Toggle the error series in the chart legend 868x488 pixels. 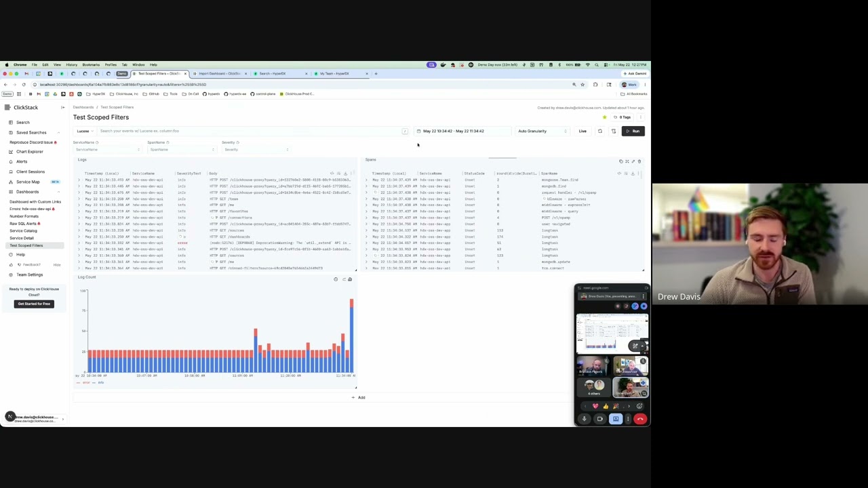84,383
